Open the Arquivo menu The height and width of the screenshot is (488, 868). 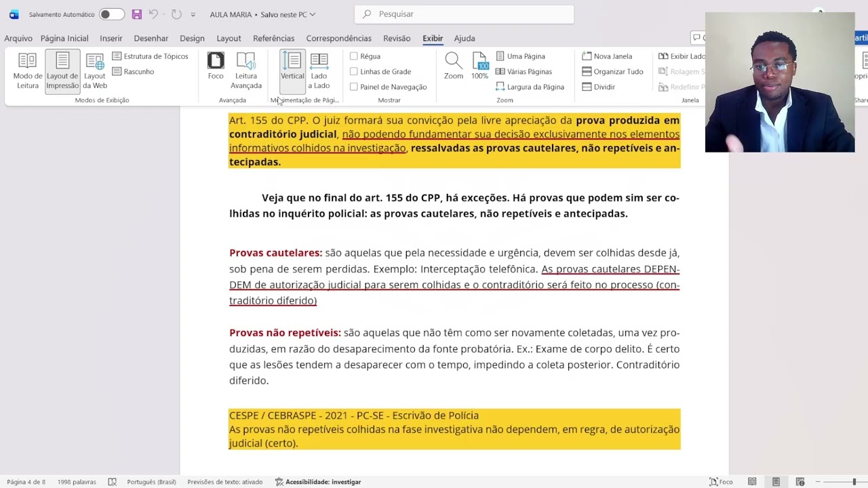18,39
